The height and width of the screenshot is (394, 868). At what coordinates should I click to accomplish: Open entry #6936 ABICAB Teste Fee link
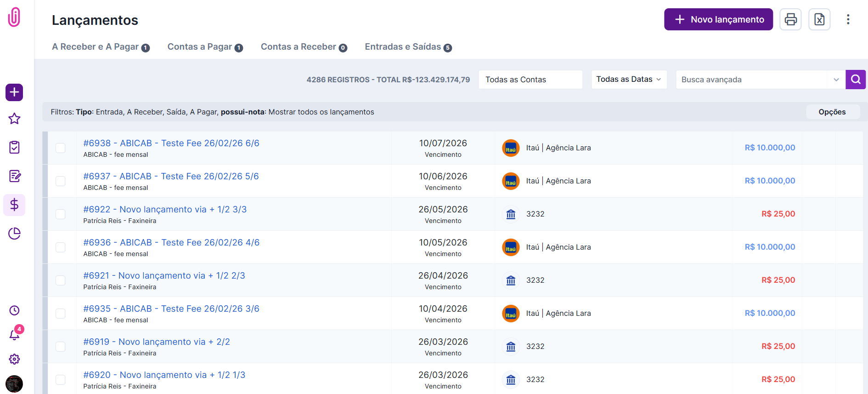click(x=171, y=242)
